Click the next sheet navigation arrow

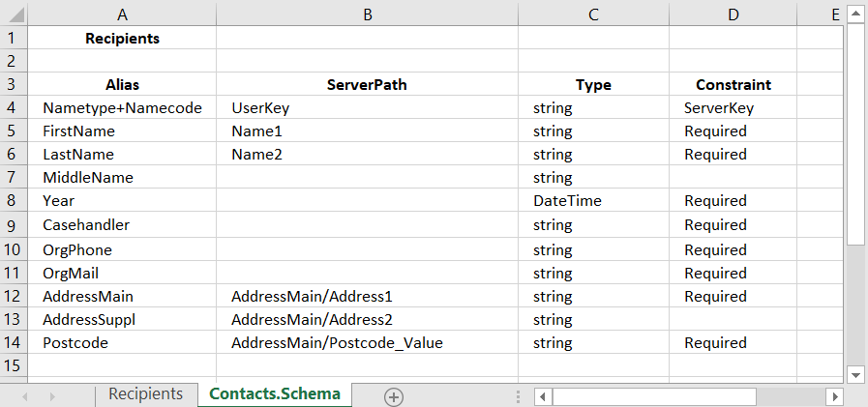pos(52,395)
